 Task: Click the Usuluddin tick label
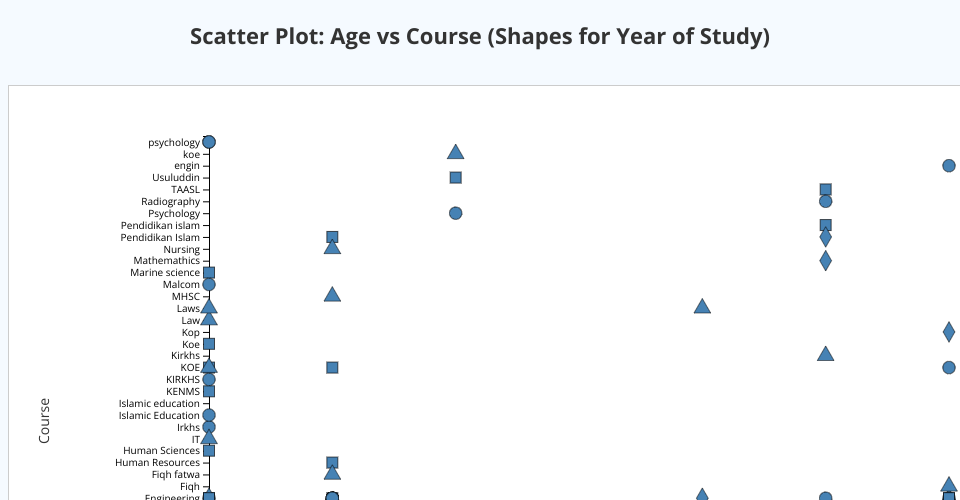[x=176, y=178]
